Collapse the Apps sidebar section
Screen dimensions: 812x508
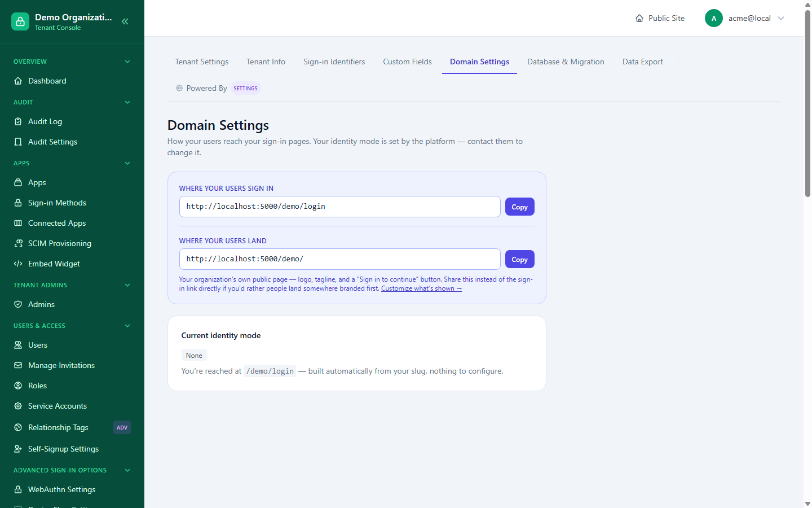point(127,163)
